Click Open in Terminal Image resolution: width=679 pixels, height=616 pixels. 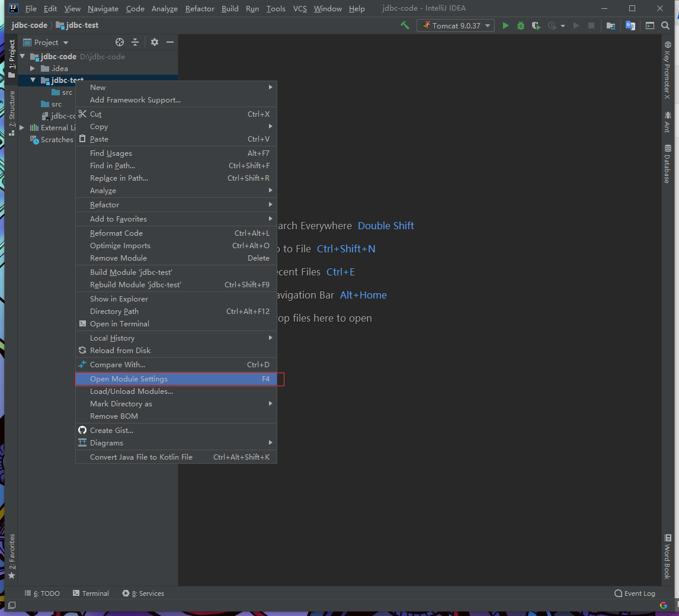tap(176, 323)
